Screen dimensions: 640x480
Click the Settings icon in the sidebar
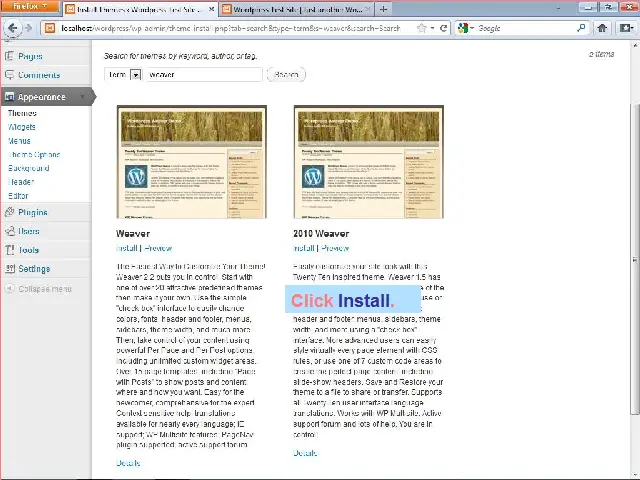pyautogui.click(x=9, y=269)
